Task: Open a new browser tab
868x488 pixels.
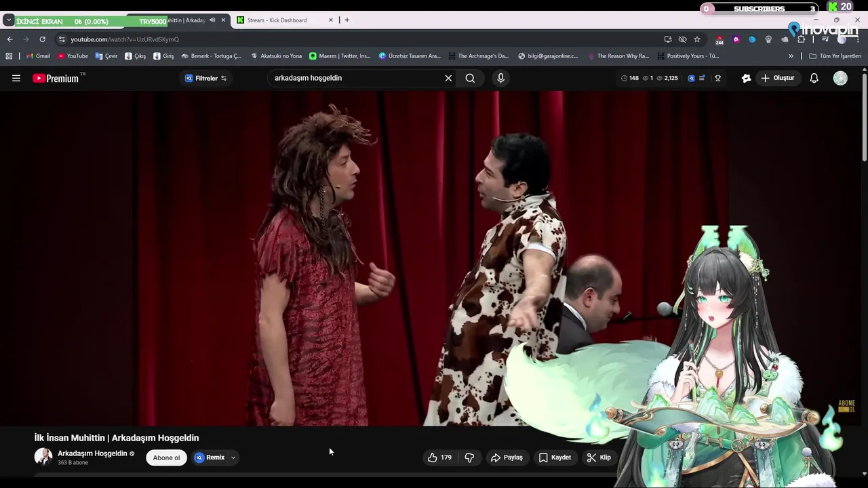Action: coord(347,20)
